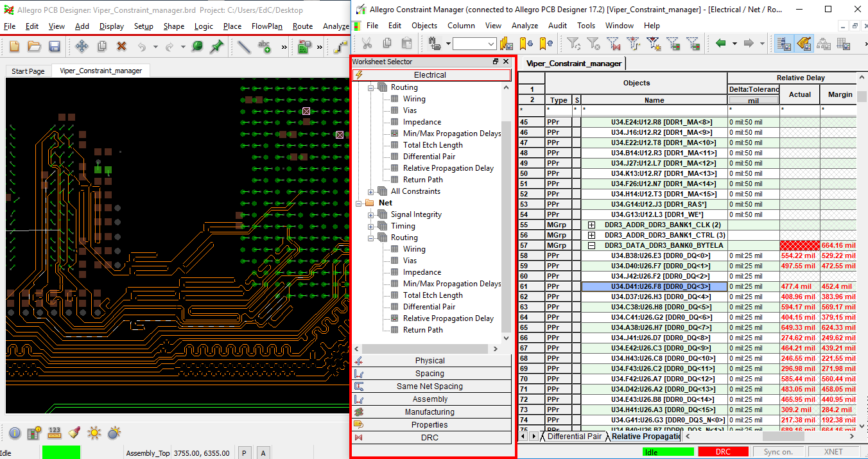
Task: Click the gray Forward arrow in Constraint Manager
Action: pos(749,44)
